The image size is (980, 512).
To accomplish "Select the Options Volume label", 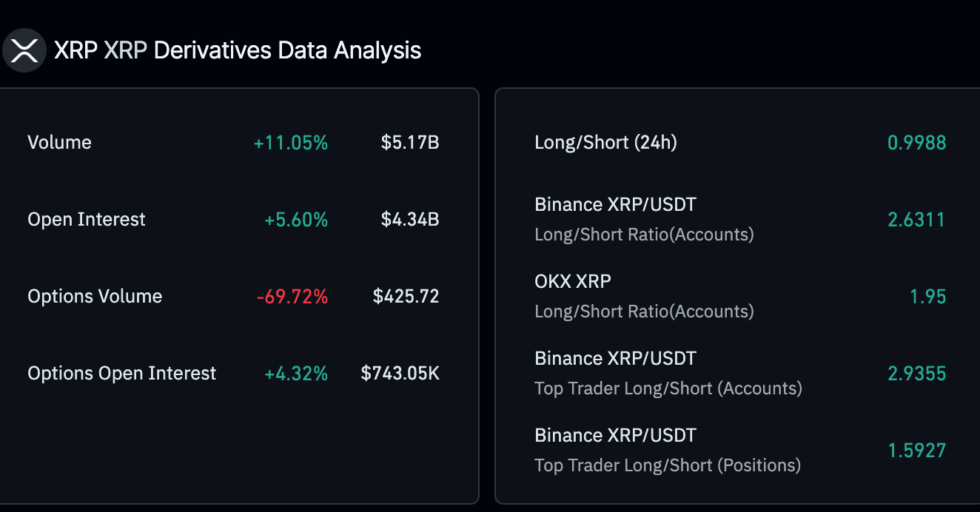I will coord(95,296).
